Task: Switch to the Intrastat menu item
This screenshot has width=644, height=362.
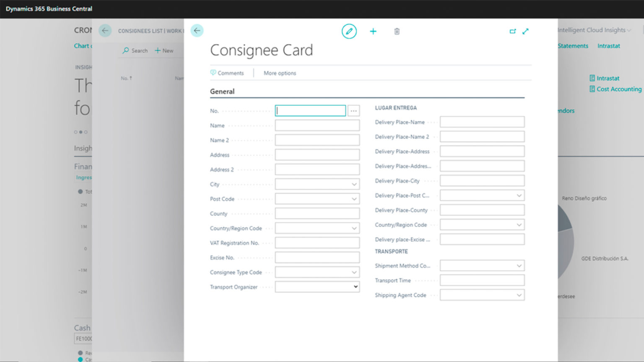Action: [x=608, y=46]
